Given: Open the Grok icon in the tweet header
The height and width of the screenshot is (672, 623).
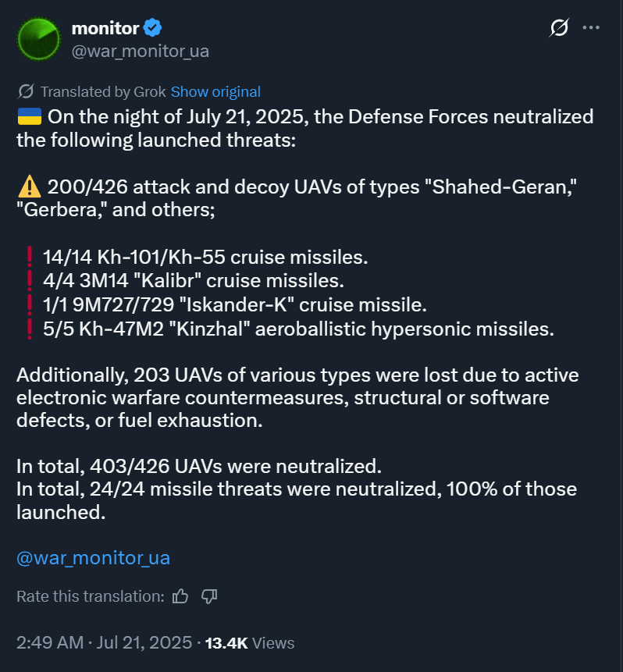Looking at the screenshot, I should pos(559,28).
